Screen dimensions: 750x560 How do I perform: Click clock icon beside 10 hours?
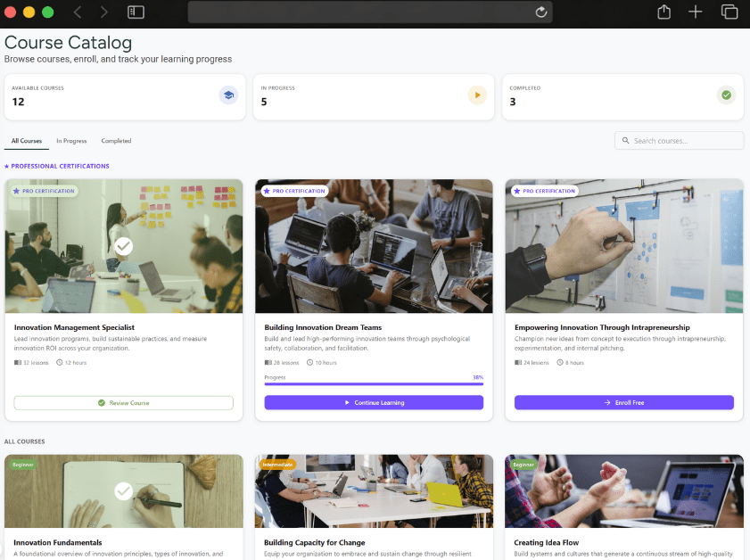click(x=310, y=363)
